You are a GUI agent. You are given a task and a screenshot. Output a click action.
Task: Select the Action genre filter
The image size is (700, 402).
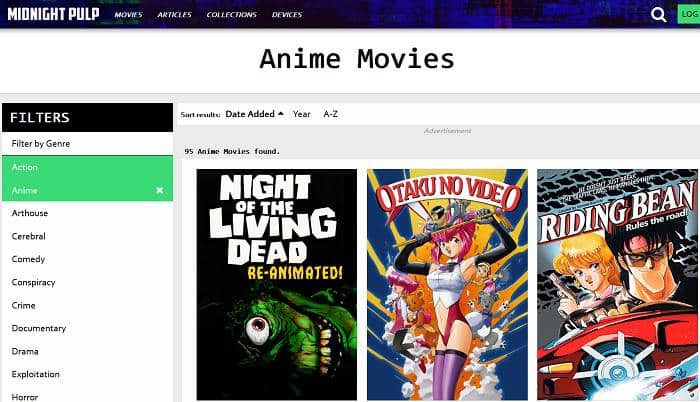point(88,167)
